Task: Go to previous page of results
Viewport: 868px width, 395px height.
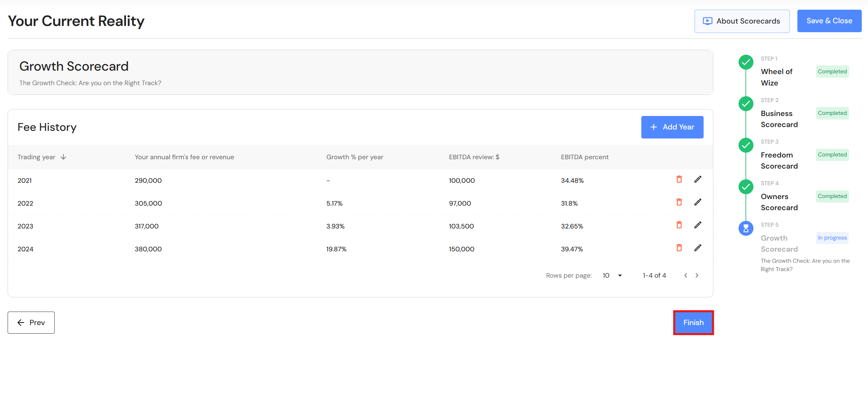Action: coord(686,276)
